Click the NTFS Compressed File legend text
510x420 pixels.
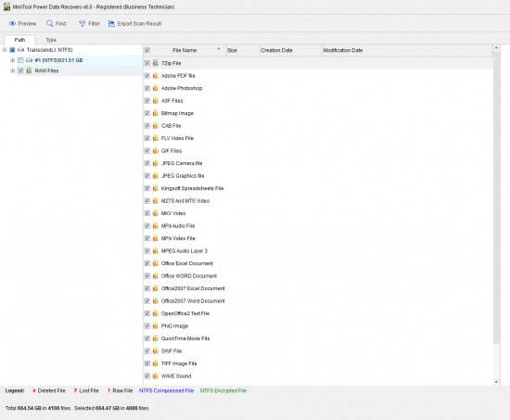pyautogui.click(x=166, y=390)
